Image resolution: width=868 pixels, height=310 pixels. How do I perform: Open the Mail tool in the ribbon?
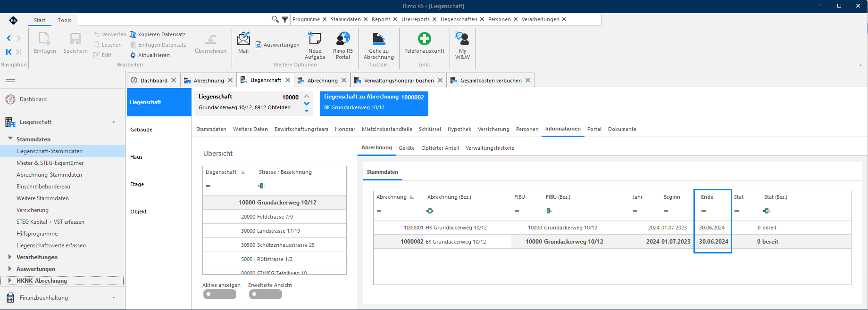[x=243, y=42]
